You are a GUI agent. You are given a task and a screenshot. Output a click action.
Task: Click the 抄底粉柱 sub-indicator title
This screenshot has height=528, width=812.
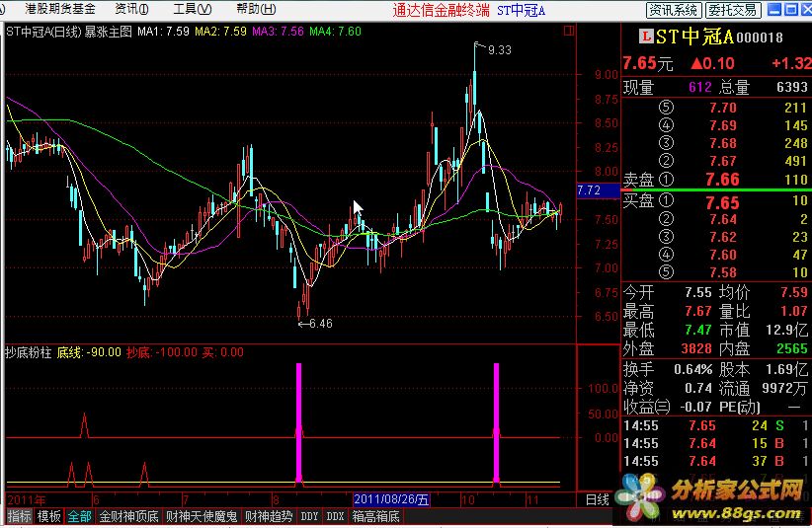[x=28, y=352]
